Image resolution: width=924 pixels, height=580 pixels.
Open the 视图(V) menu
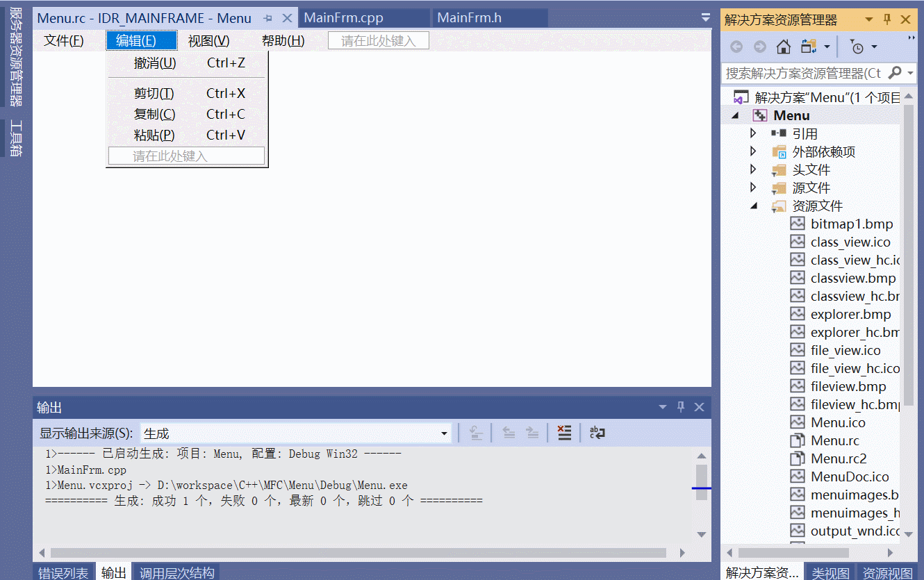pos(208,41)
